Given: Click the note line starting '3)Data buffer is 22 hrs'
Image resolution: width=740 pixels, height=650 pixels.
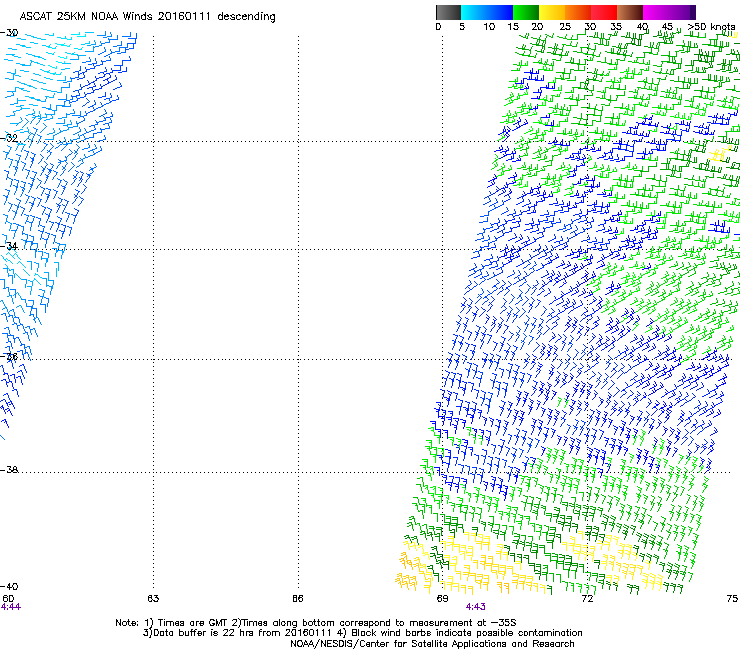Looking at the screenshot, I should 362,633.
